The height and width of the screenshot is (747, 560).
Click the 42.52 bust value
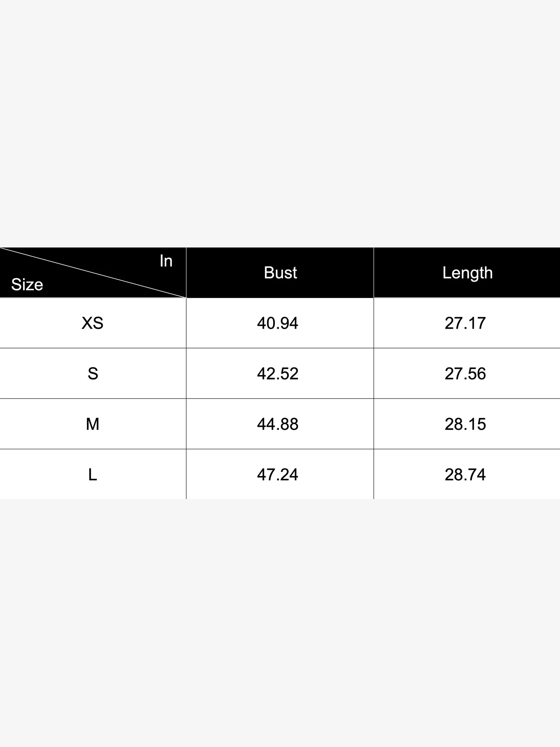click(x=278, y=373)
